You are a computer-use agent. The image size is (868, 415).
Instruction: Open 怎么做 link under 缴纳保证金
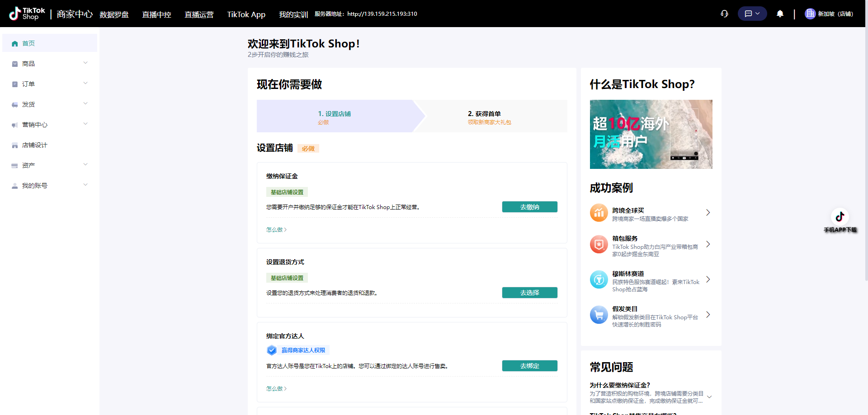(276, 230)
